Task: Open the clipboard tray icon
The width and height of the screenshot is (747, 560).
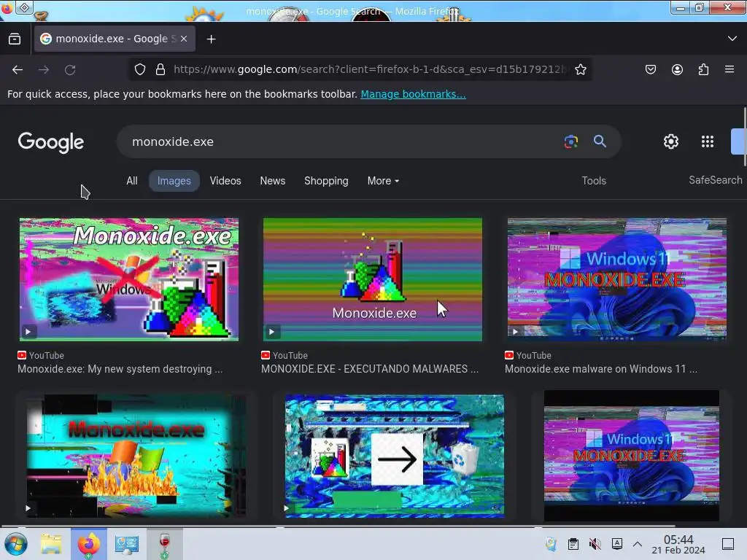Action: coord(573,544)
